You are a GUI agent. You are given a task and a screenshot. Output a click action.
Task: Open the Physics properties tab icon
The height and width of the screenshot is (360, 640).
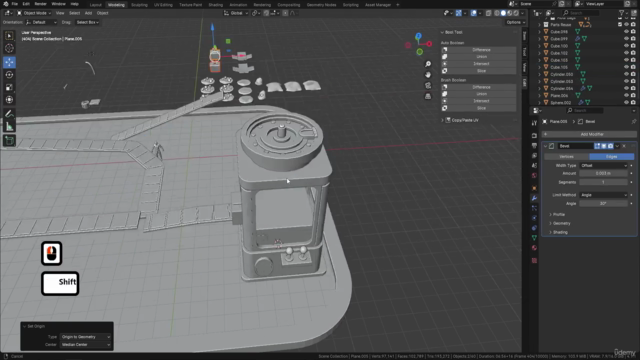(x=534, y=218)
